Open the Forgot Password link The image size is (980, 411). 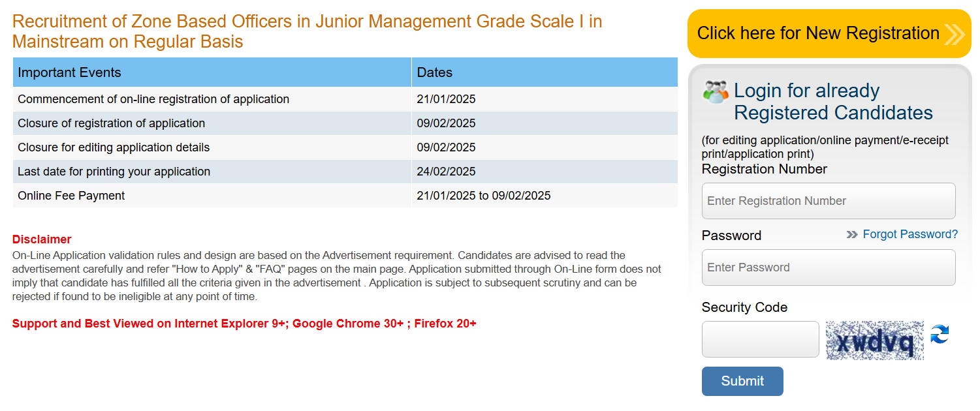pos(910,234)
